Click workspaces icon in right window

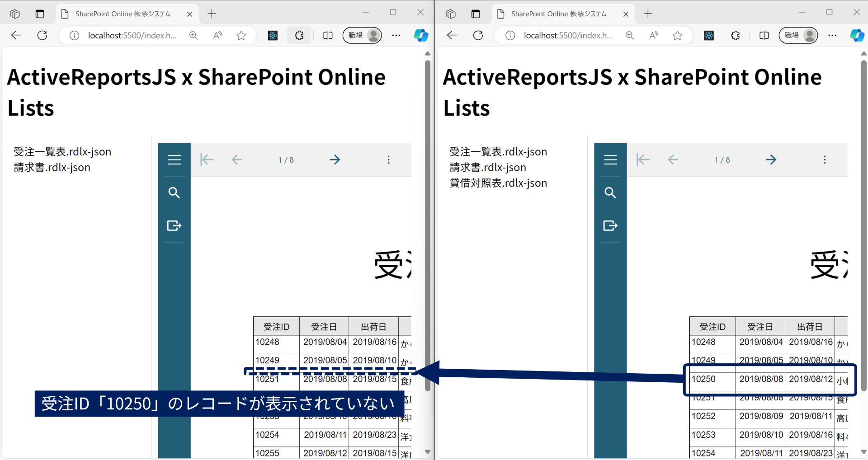(450, 14)
